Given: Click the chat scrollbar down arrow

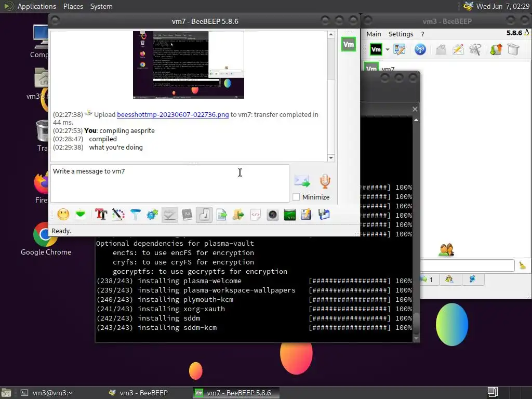Looking at the screenshot, I should click(x=331, y=158).
